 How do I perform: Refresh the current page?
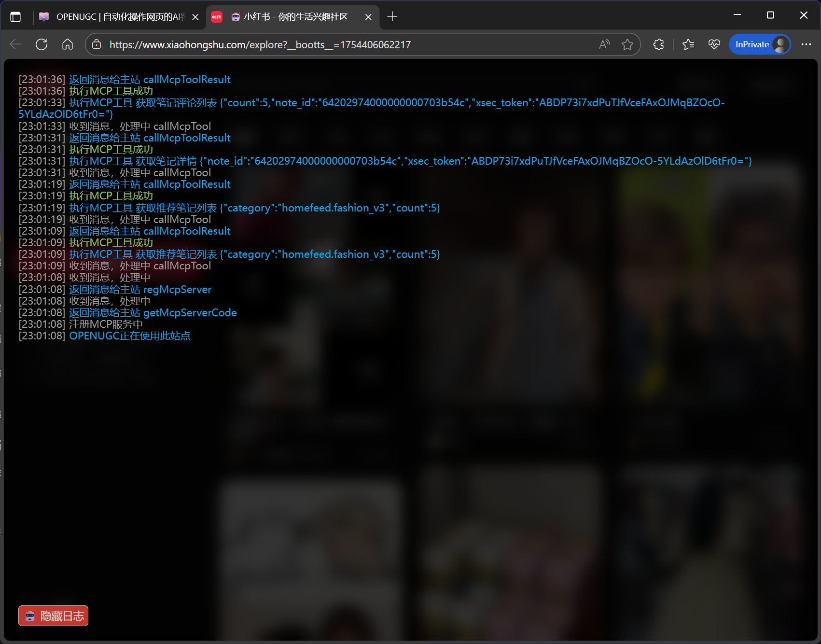point(42,44)
